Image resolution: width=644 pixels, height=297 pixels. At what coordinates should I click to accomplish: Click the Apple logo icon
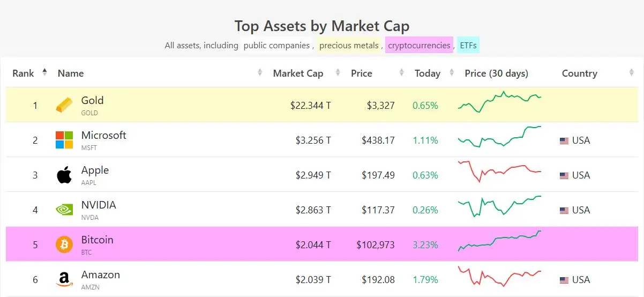(x=64, y=175)
